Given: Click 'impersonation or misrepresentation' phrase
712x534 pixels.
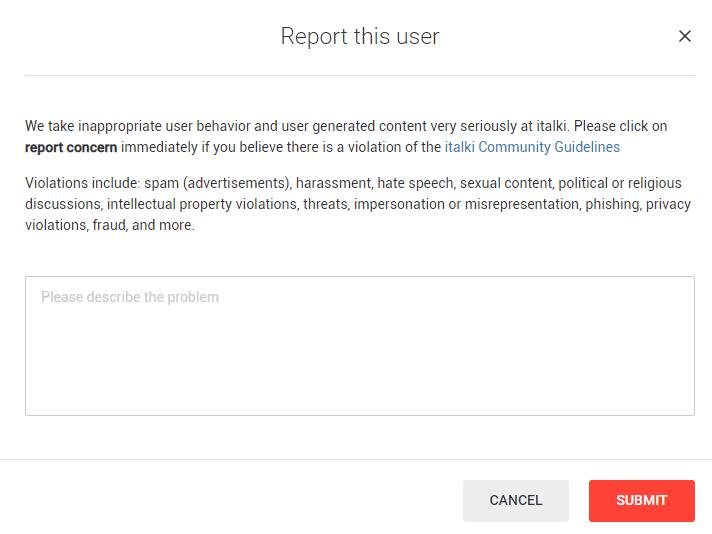Looking at the screenshot, I should tap(467, 204).
